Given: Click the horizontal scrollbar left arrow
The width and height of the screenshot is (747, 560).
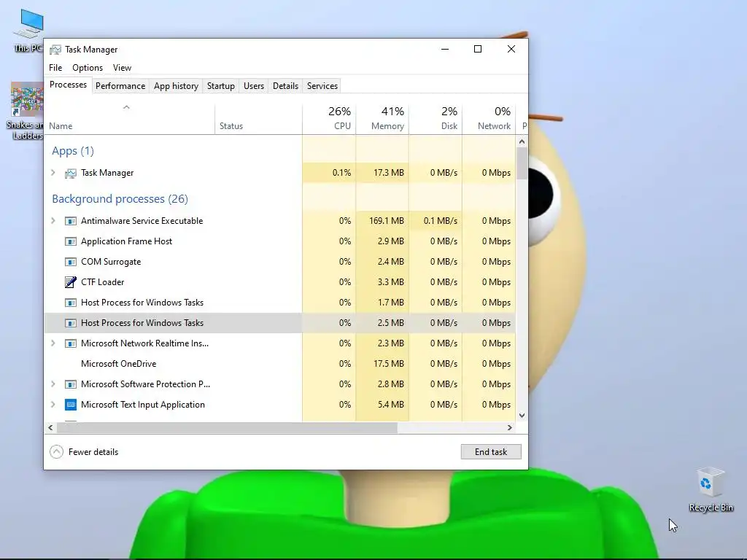Looking at the screenshot, I should (50, 427).
